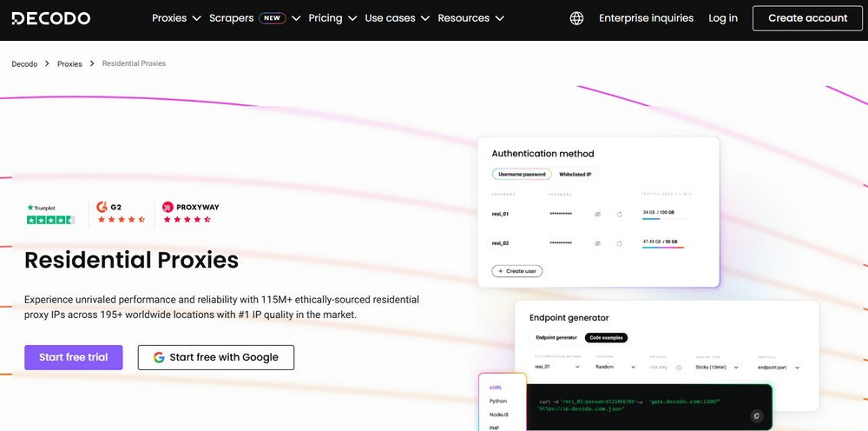The height and width of the screenshot is (431, 868).
Task: Open the resi_01 authentication method dropdown
Action: (557, 367)
